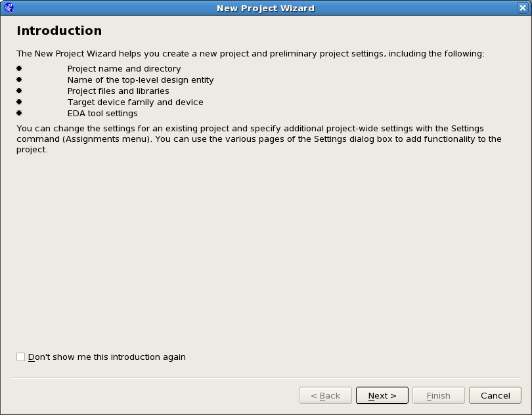
Task: Click the Quartus globe icon in title bar
Action: pos(9,7)
